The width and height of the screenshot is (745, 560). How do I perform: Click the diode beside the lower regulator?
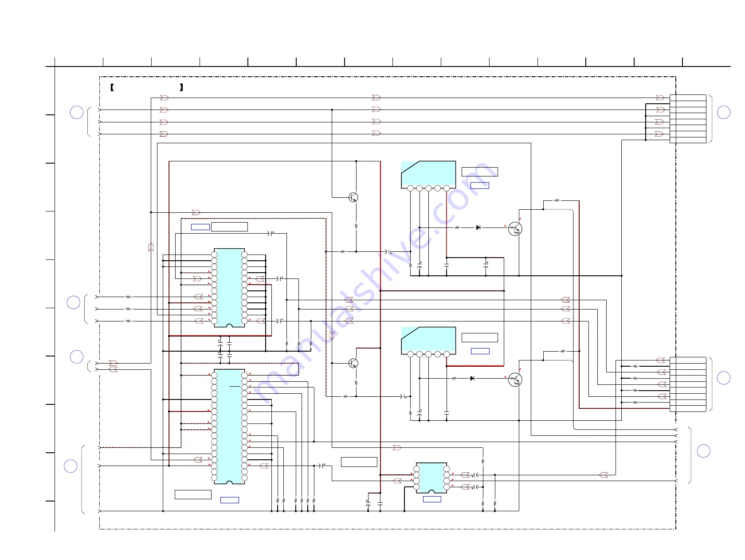pos(472,378)
